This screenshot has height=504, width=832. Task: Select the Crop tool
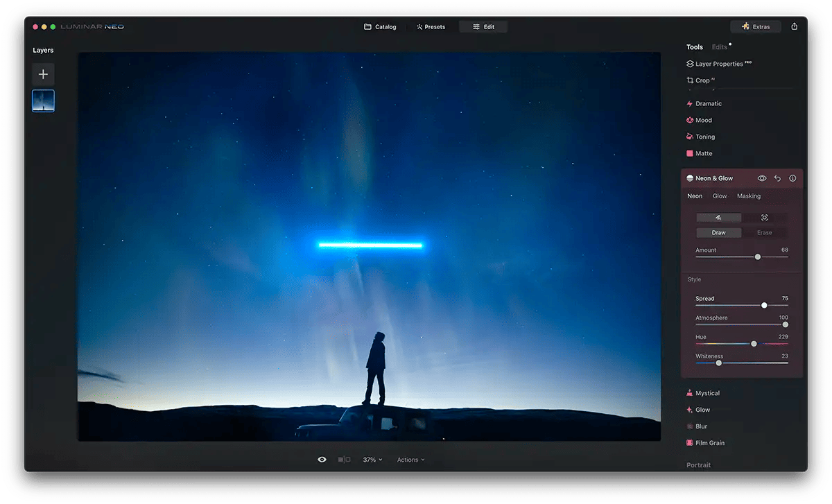click(x=703, y=80)
